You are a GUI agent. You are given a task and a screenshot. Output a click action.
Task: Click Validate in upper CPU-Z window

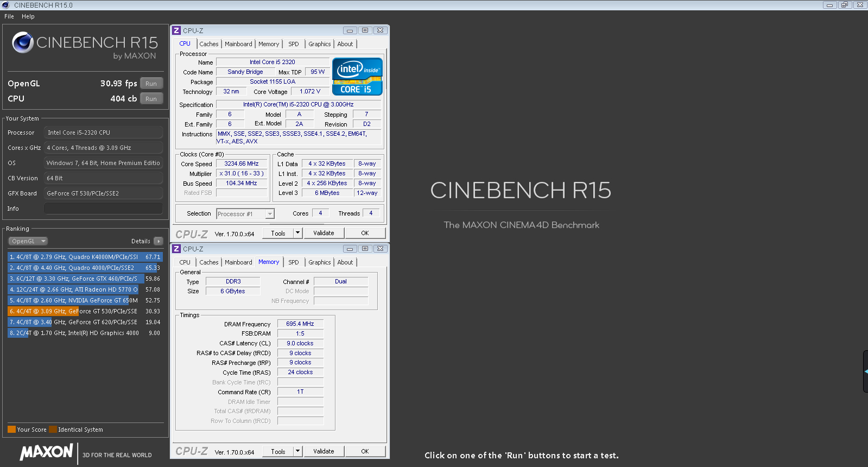(x=324, y=233)
